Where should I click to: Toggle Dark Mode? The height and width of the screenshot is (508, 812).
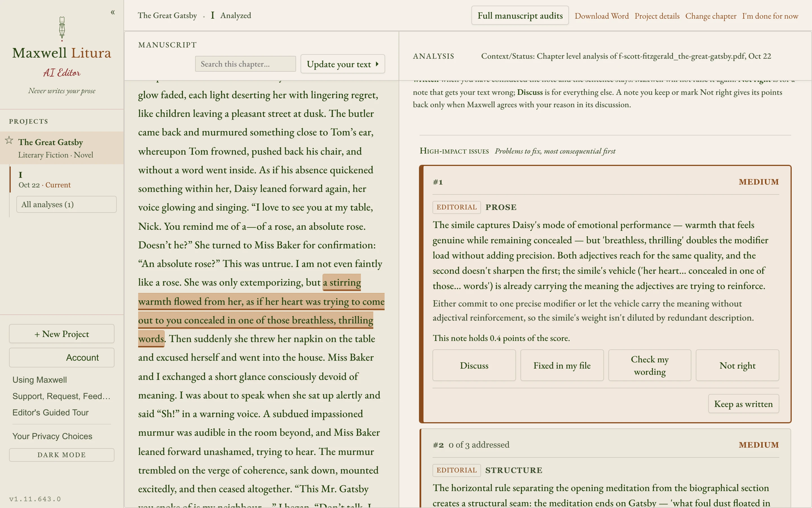point(62,455)
